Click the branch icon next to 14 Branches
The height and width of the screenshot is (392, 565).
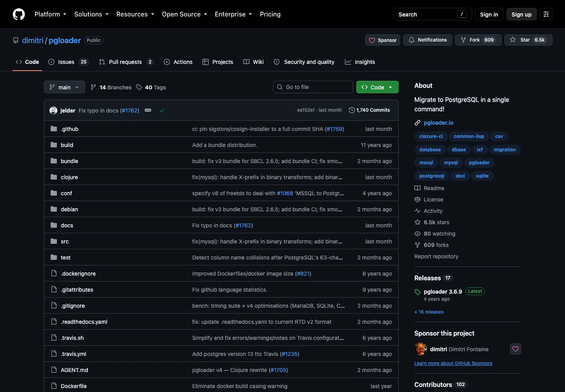tap(93, 87)
